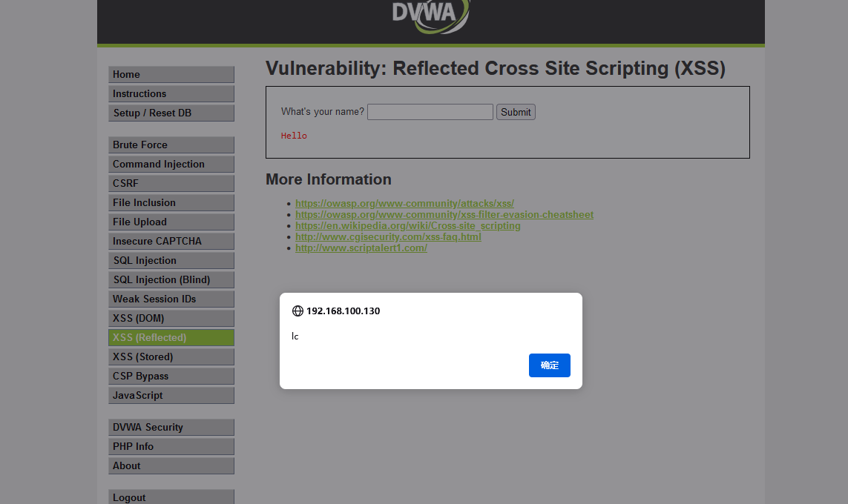Open File Inclusion page
Image resolution: width=848 pixels, height=504 pixels.
[x=171, y=202]
